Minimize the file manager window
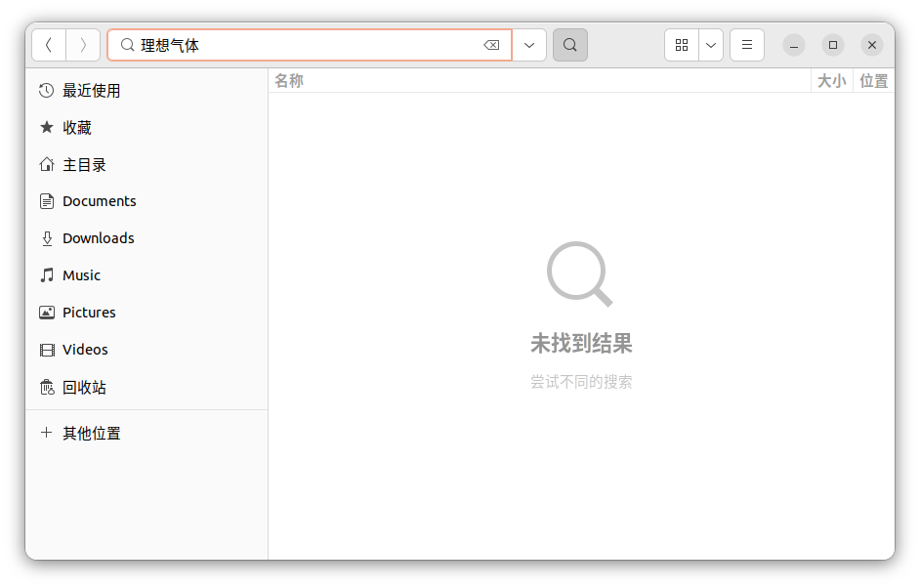Image resolution: width=920 pixels, height=588 pixels. point(794,45)
